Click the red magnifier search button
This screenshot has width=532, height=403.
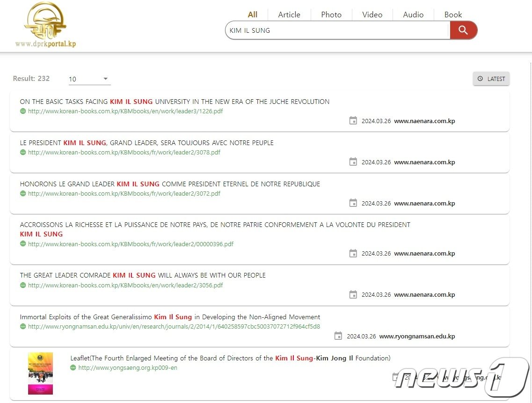(x=463, y=30)
